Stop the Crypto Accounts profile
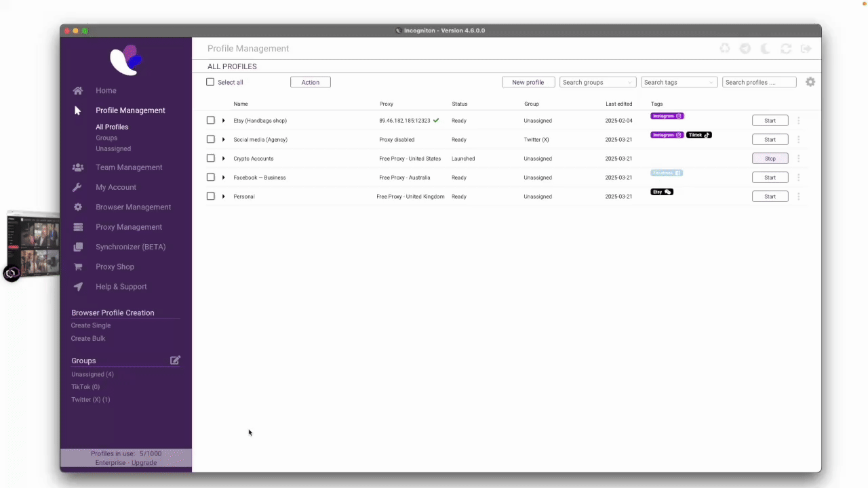This screenshot has width=868, height=488. [x=770, y=159]
